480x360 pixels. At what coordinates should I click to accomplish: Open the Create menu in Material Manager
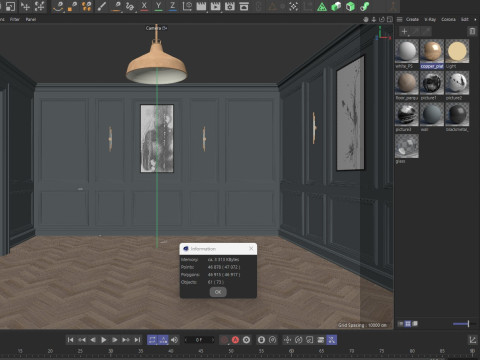[x=412, y=19]
